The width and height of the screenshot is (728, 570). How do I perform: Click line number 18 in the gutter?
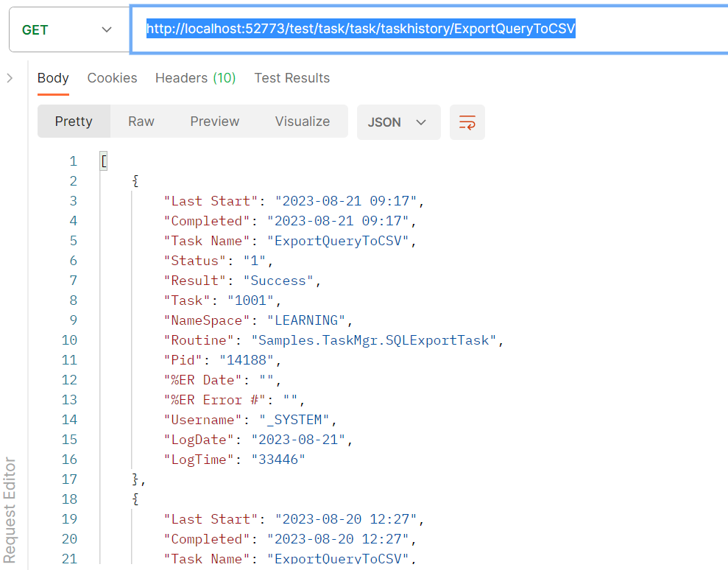(68, 499)
